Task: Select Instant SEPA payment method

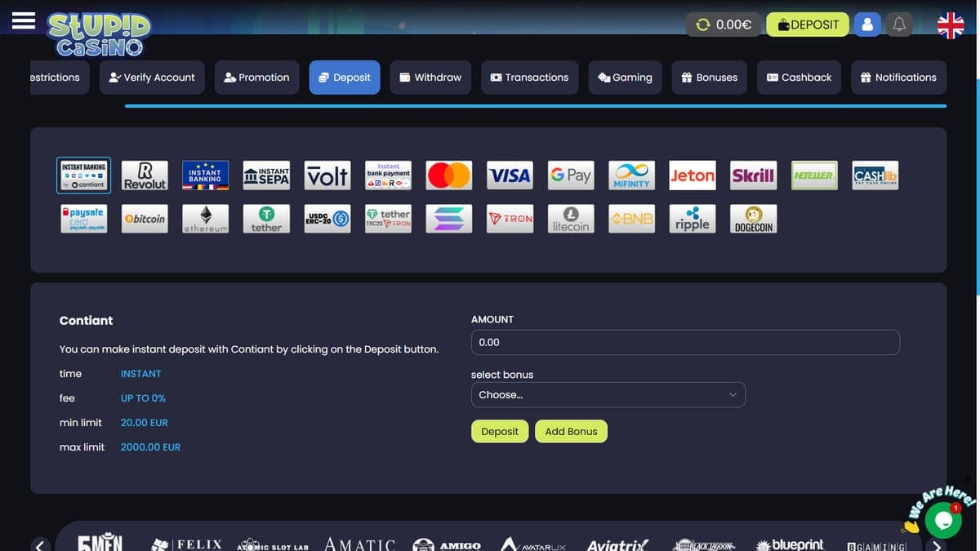Action: coord(266,175)
